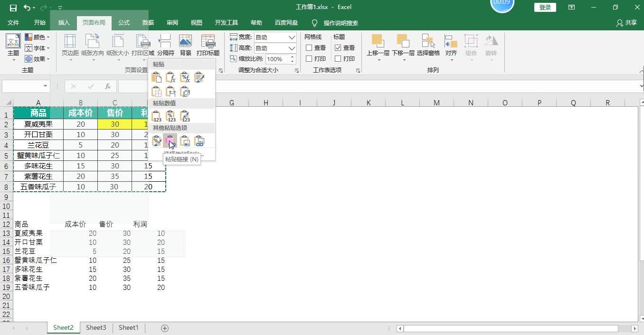The image size is (644, 335).
Task: Select yellow highlighted cell C2 (30)
Action: 114,124
